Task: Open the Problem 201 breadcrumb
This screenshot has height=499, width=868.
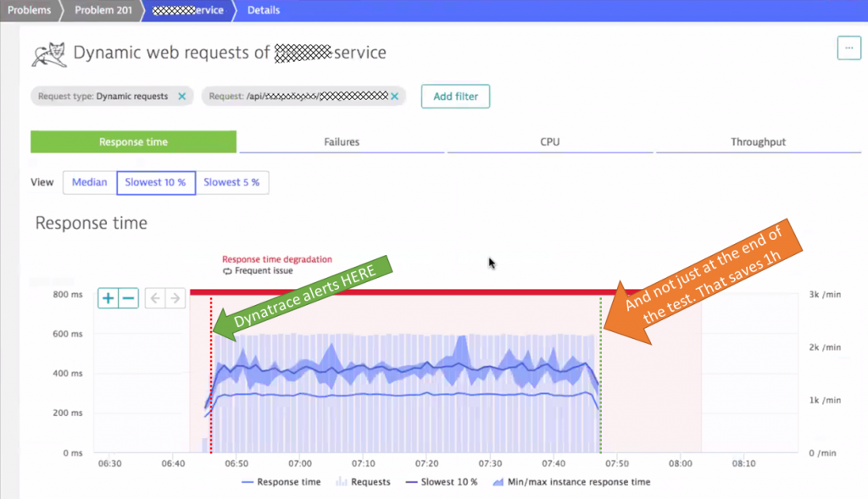Action: (102, 10)
